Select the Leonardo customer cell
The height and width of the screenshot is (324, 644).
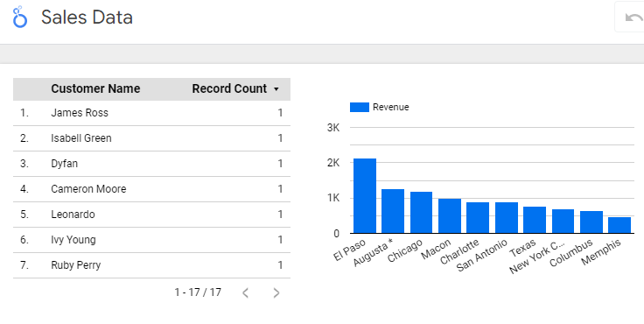pyautogui.click(x=73, y=215)
